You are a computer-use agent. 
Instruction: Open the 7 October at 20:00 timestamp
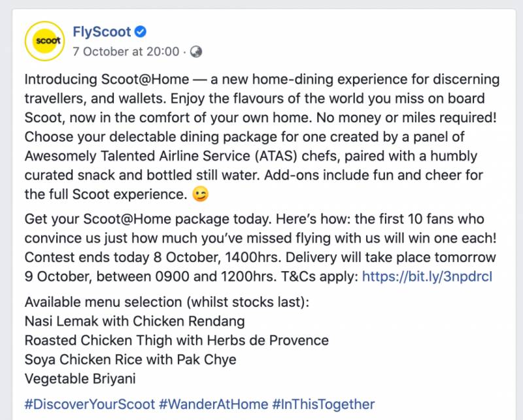tap(126, 51)
